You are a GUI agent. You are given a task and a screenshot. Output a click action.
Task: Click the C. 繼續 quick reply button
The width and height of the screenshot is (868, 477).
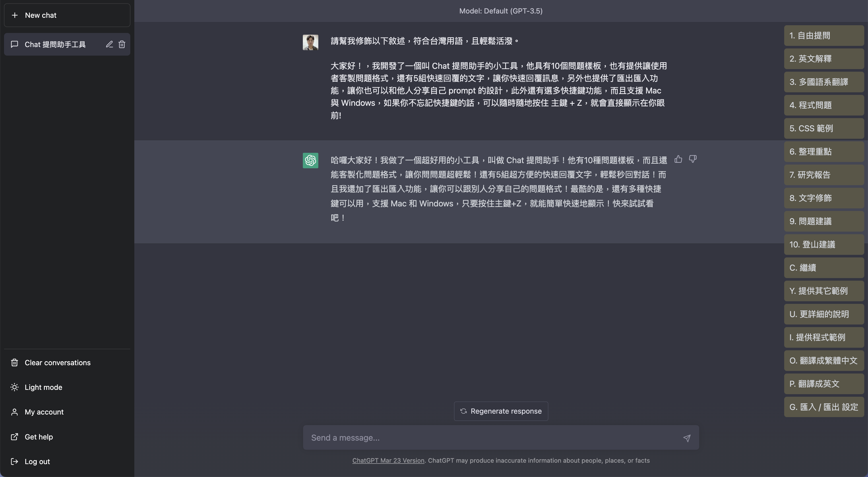[x=824, y=268]
